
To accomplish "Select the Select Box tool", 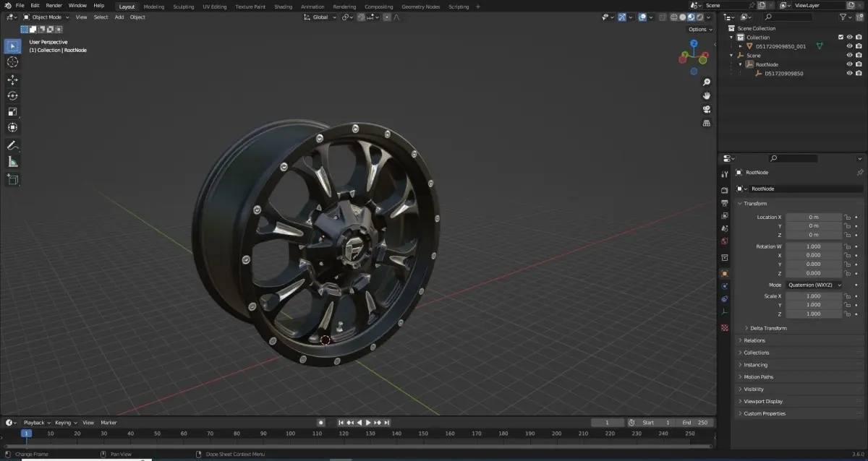I will (x=12, y=46).
